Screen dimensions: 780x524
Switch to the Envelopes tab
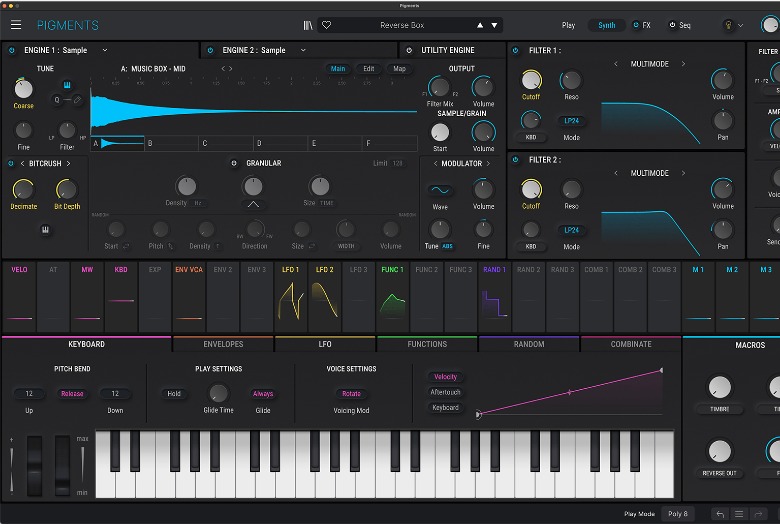point(223,344)
